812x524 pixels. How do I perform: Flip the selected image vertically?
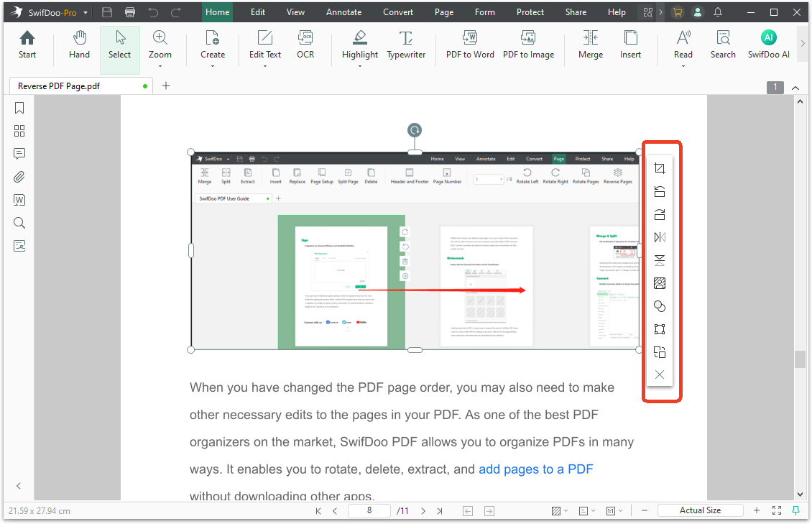point(659,260)
